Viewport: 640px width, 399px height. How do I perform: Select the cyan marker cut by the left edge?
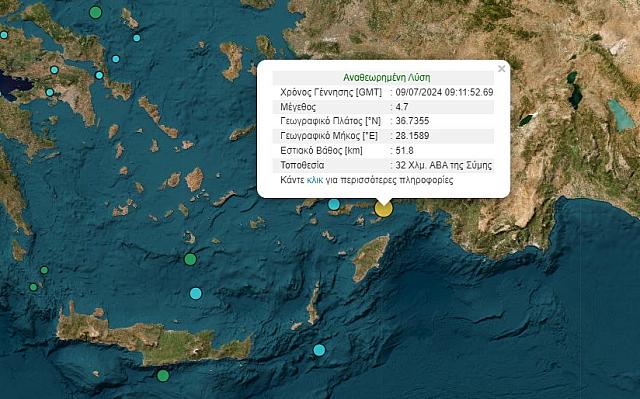(4, 35)
